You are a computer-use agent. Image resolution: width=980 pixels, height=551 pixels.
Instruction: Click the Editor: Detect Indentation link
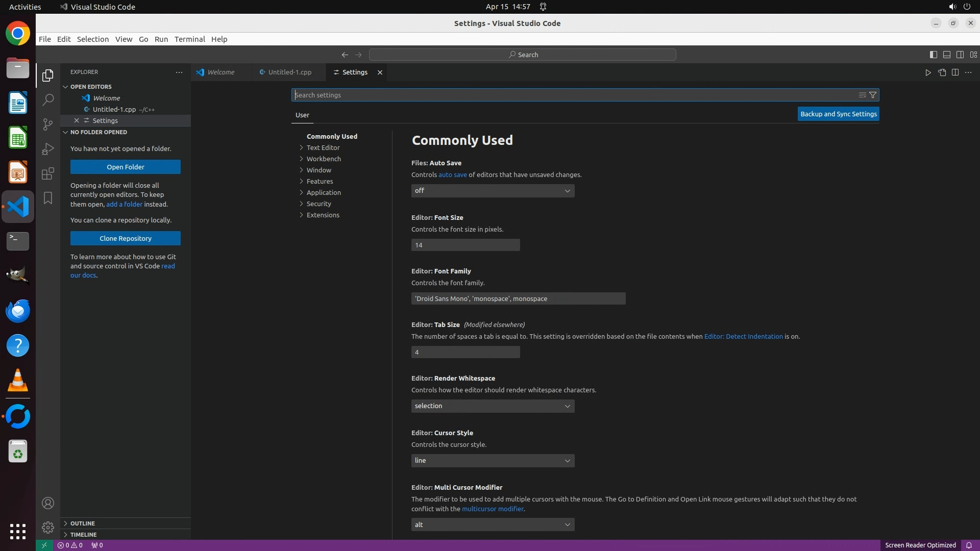coord(743,337)
